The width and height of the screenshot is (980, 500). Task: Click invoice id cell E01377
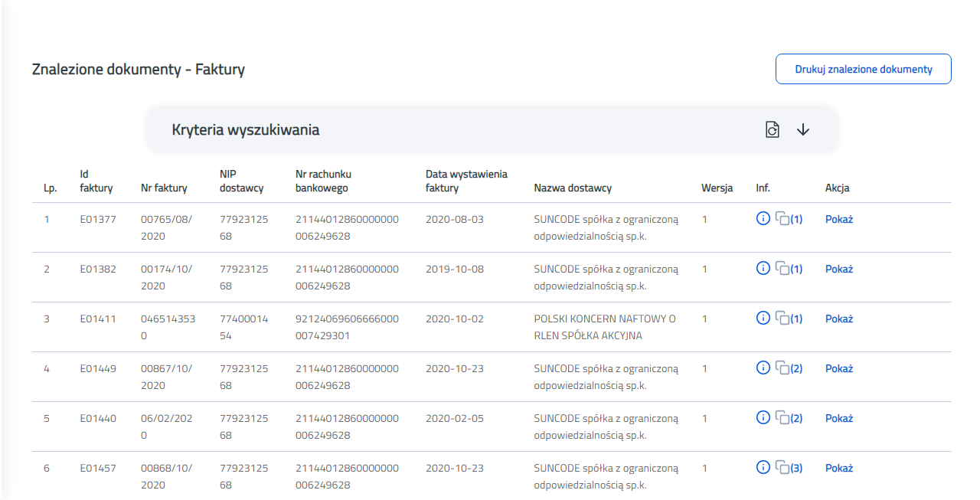point(98,219)
